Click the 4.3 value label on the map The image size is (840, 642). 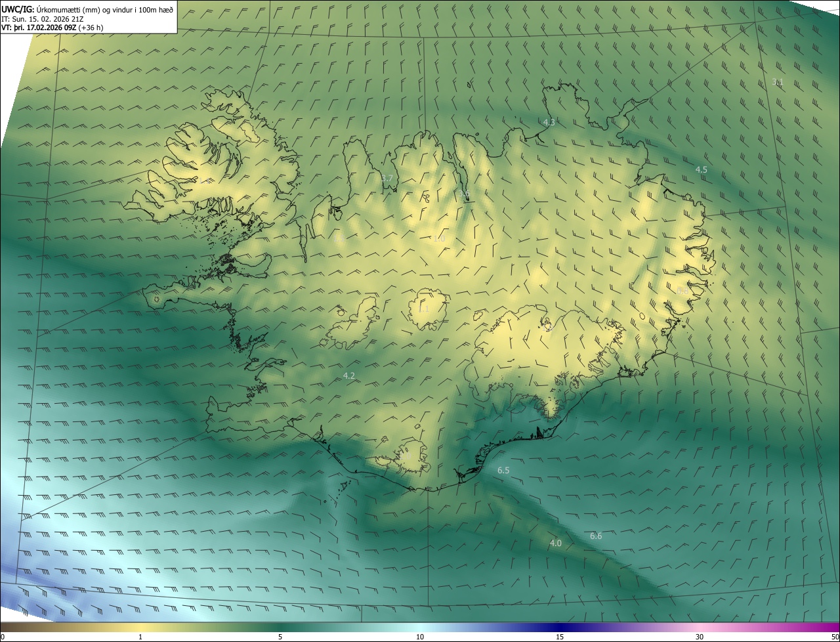point(549,122)
